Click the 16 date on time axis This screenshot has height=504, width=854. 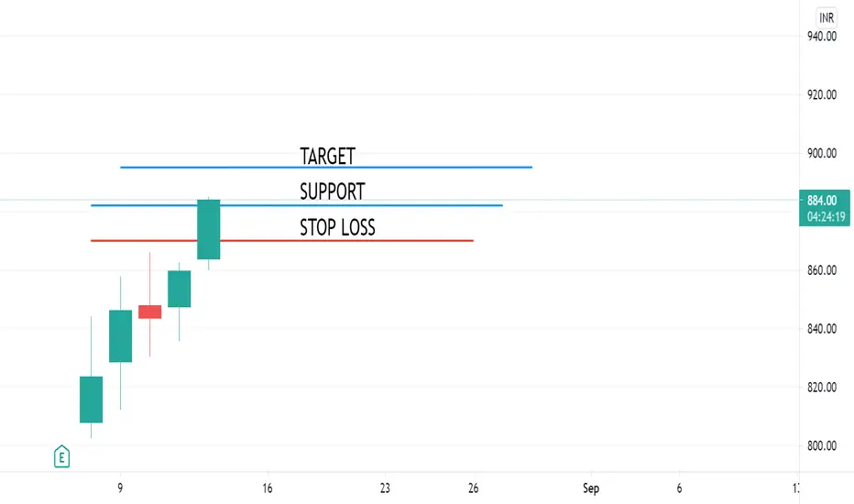pos(267,488)
